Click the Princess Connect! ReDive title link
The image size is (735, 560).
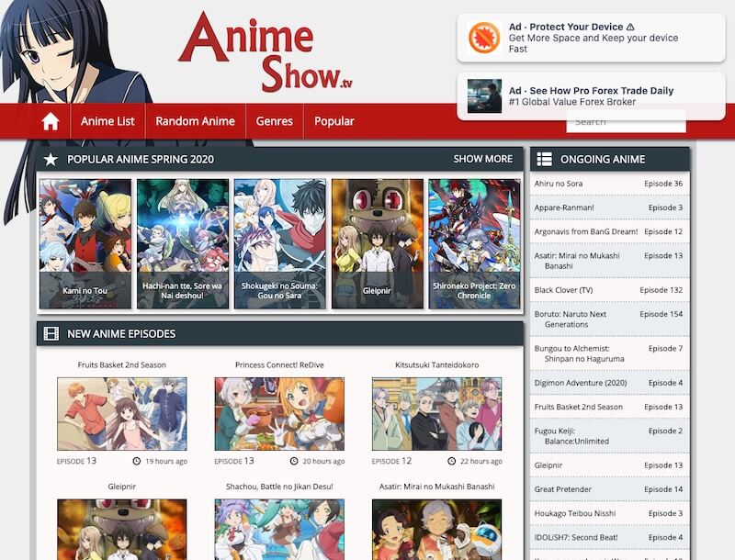(279, 364)
